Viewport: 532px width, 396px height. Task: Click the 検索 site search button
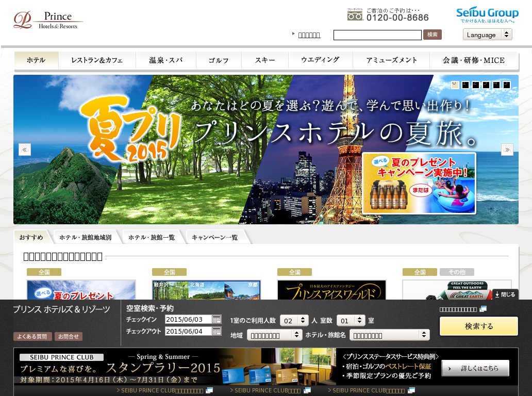coord(432,35)
